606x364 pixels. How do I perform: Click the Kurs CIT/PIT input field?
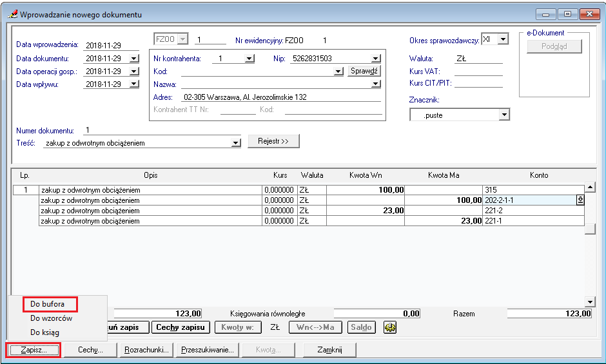(x=478, y=83)
